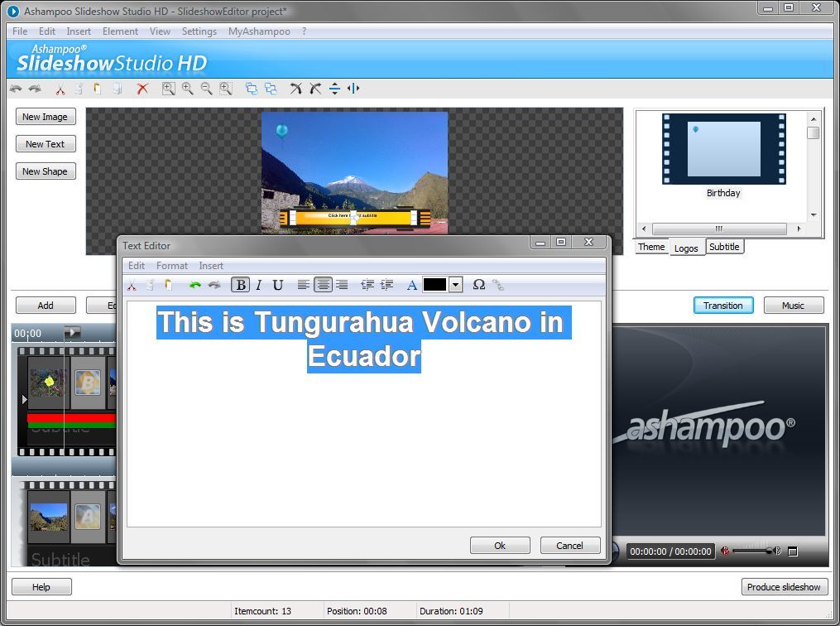The image size is (840, 626).
Task: Increase indent of the subtitle text
Action: tap(386, 285)
